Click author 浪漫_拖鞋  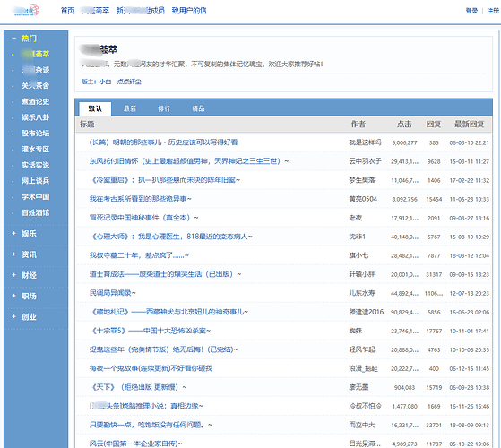pyautogui.click(x=363, y=368)
